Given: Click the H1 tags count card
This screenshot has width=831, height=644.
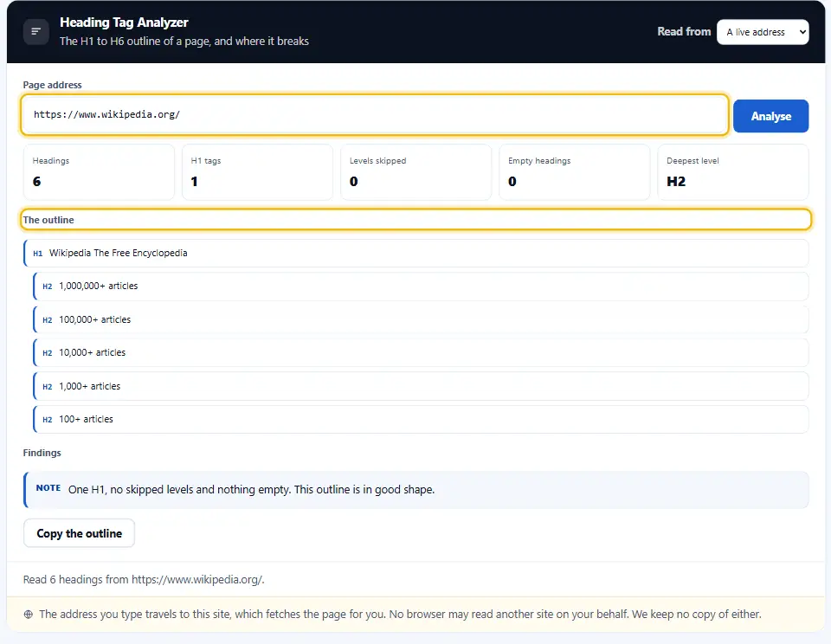Looking at the screenshot, I should 257,172.
